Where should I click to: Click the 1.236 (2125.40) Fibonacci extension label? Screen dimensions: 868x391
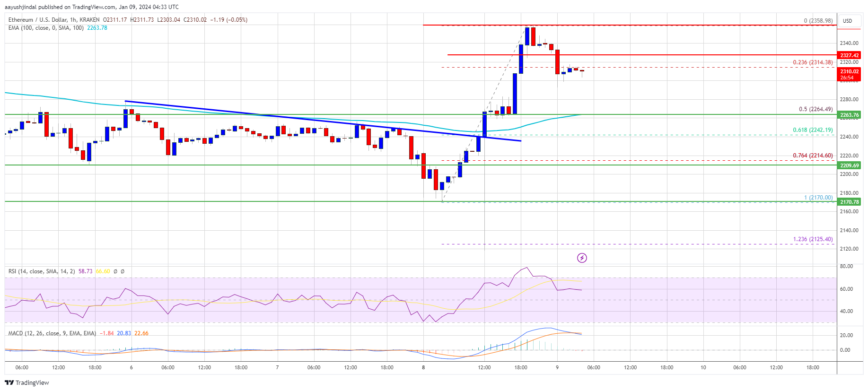(x=812, y=239)
